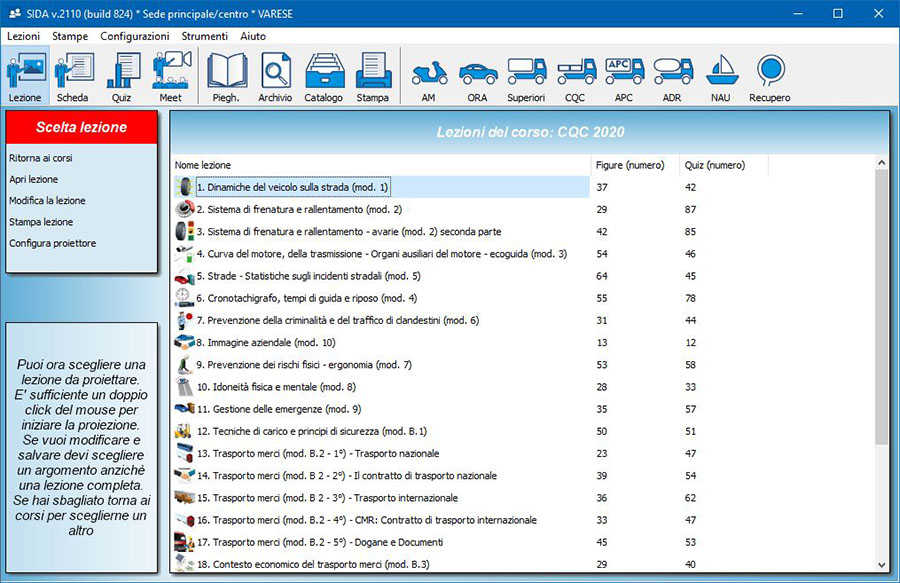Viewport: 900px width, 583px height.
Task: Click scrollbar down arrow in lesson list
Action: pyautogui.click(x=881, y=564)
